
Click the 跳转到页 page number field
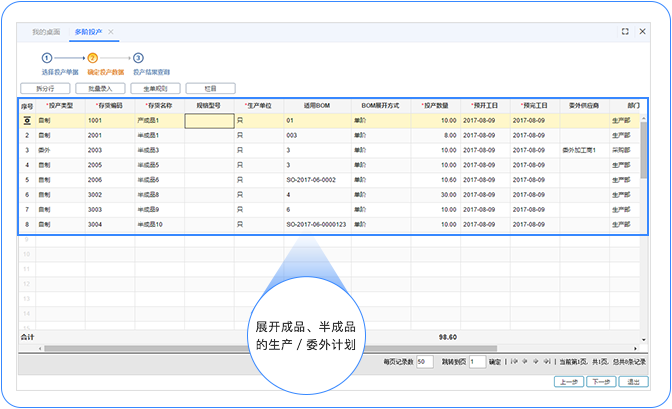tap(477, 361)
